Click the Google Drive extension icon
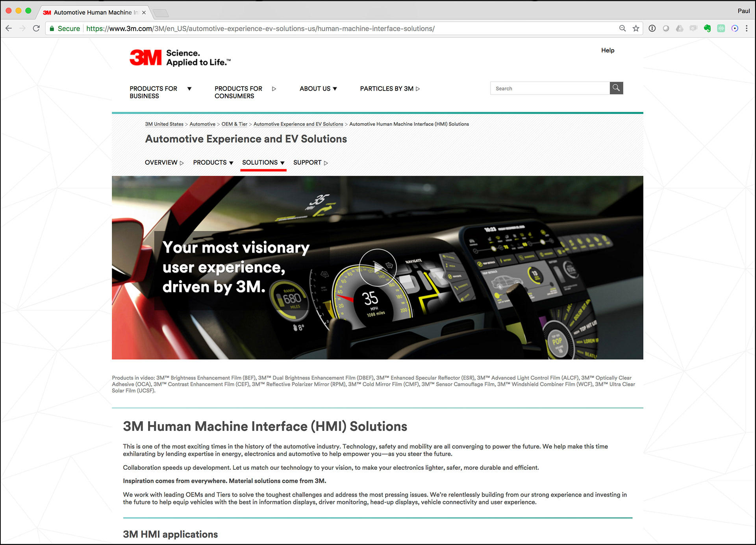Image resolution: width=756 pixels, height=545 pixels. coord(680,28)
